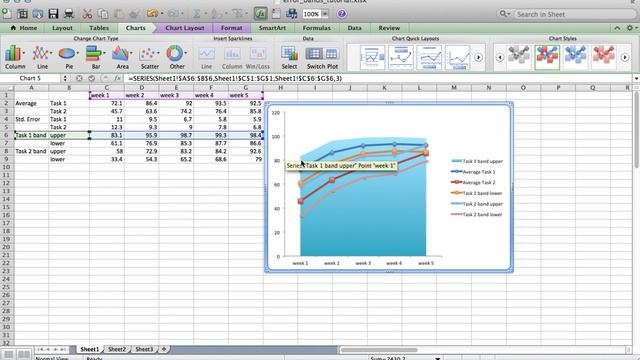Confirm formula entry with the check button
The width and height of the screenshot is (640, 360).
pyautogui.click(x=92, y=78)
